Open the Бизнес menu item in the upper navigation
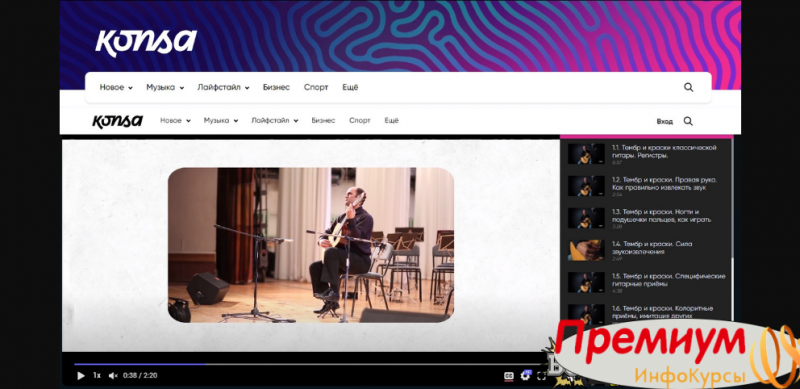 click(x=276, y=87)
